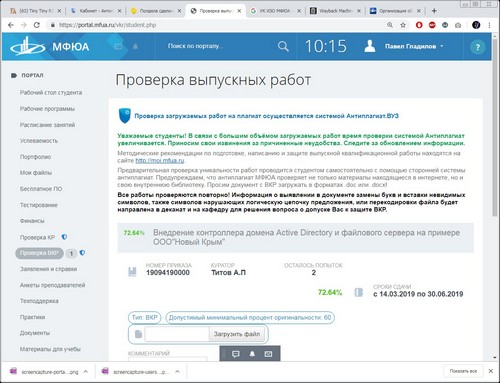Follow the moi.mfua.ru link

[x=160, y=161]
